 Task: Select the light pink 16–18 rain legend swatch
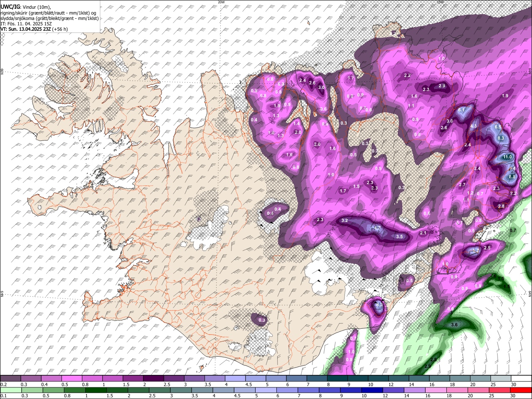(436, 390)
